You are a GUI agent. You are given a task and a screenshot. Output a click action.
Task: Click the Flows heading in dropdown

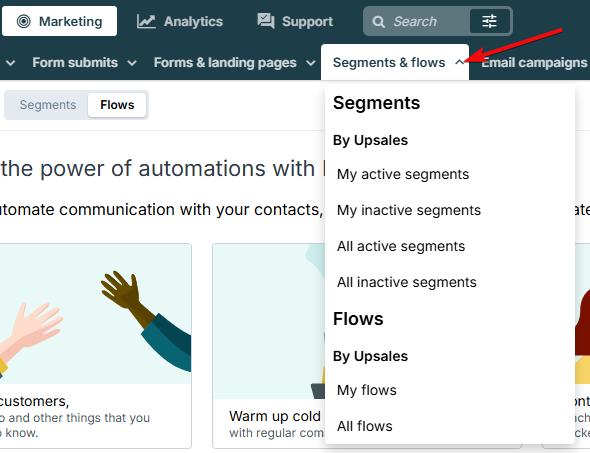tap(358, 319)
